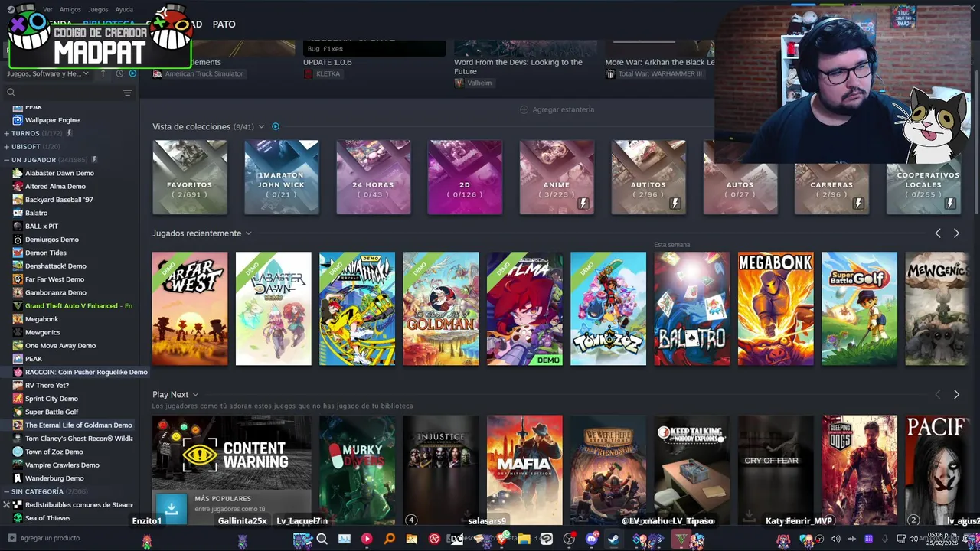Screen dimensions: 980x551
Task: Click the Sea of Thieves sidebar icon
Action: click(18, 518)
